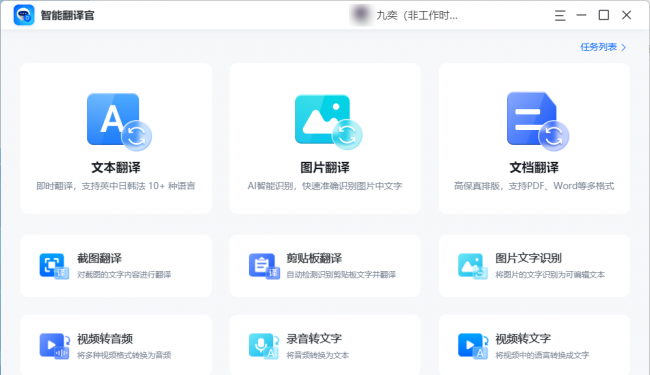Click the chevron next to 任务列表
Screen dimensions: 650x375
[623, 47]
